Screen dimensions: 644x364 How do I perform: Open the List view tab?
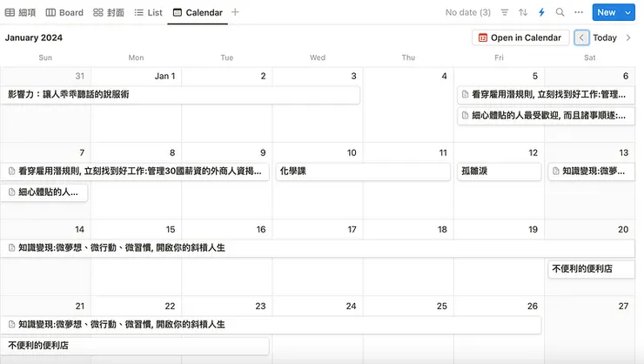point(148,12)
